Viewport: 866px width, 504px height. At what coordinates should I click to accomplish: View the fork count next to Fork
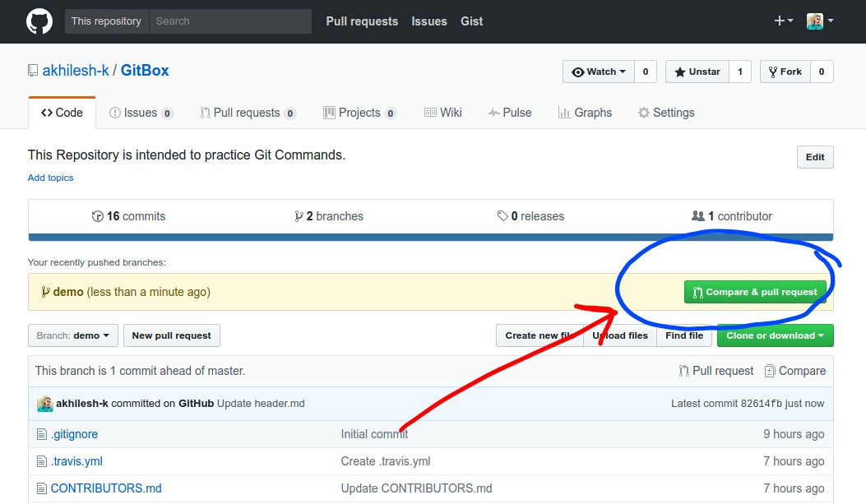pos(822,72)
